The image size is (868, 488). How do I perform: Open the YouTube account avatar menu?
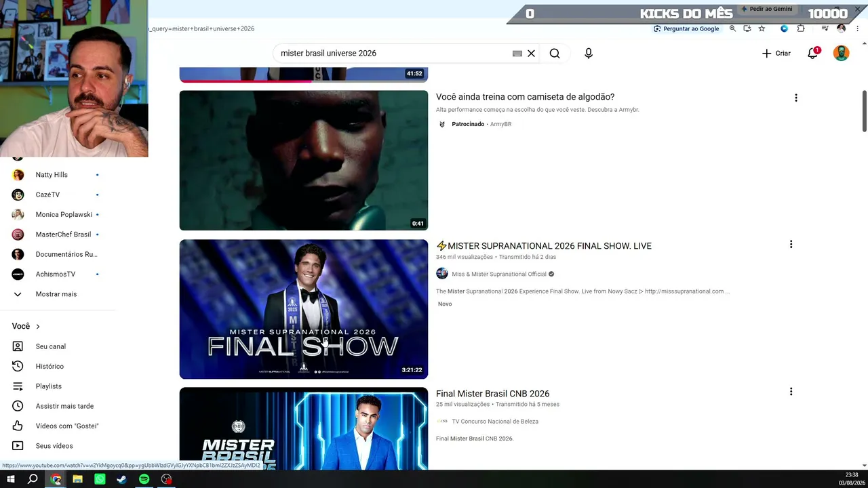841,54
